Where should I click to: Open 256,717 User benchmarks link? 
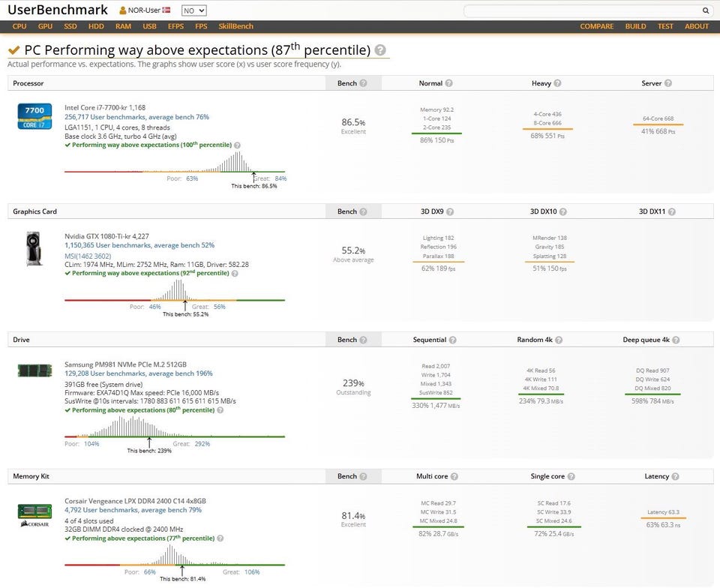[x=136, y=117]
